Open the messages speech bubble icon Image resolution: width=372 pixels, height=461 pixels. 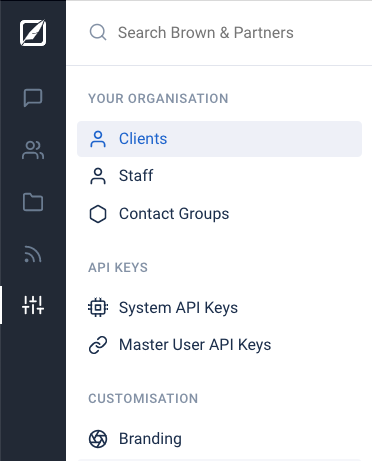tap(33, 98)
